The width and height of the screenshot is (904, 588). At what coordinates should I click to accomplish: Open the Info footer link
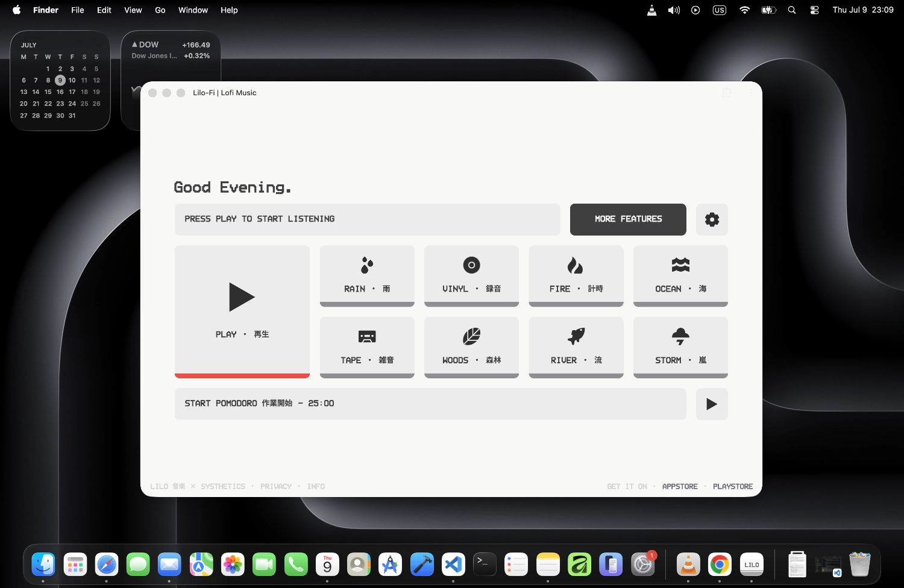click(316, 486)
